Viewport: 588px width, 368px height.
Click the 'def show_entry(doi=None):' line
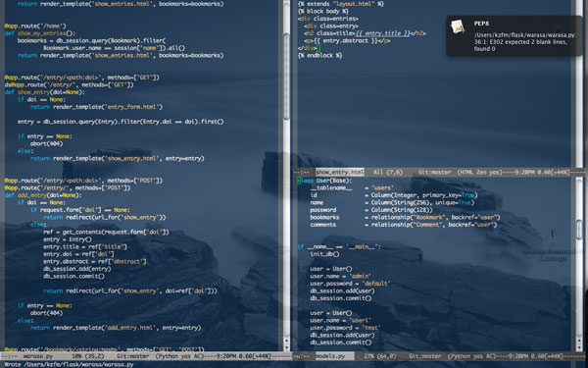pos(45,92)
